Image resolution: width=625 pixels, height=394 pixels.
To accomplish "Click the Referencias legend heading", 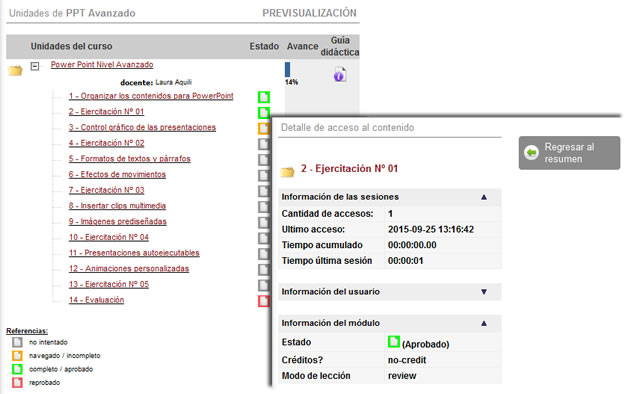I will (27, 331).
